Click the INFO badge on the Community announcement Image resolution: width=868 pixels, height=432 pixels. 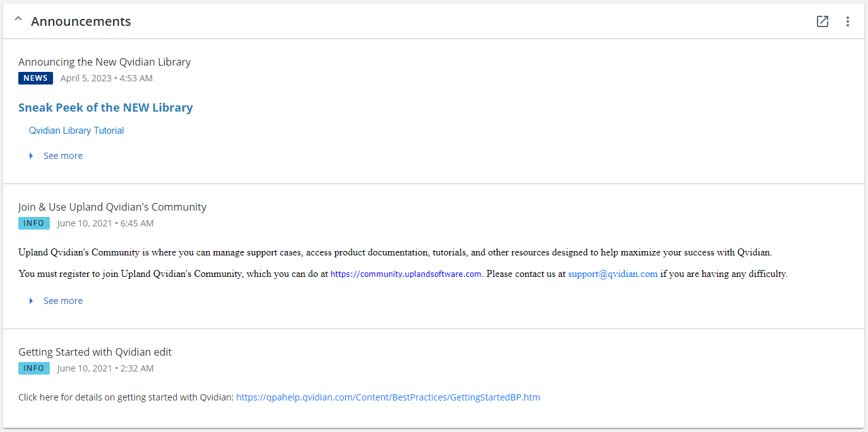point(34,223)
